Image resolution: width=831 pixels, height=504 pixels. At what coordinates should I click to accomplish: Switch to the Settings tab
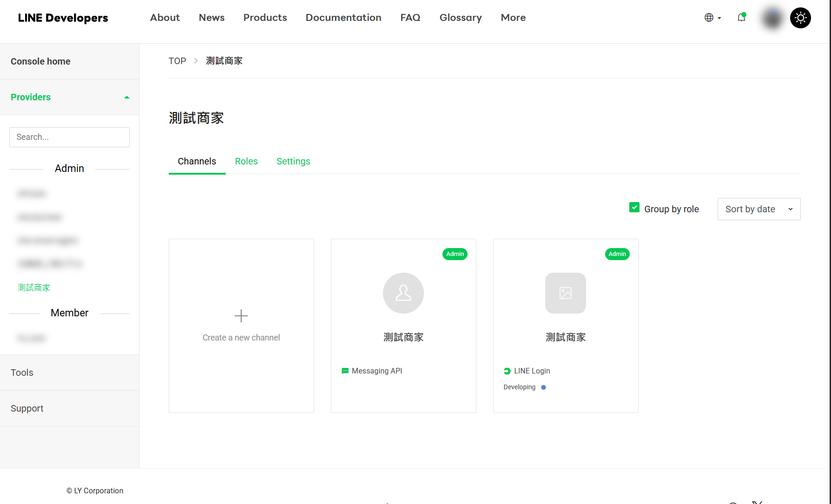(293, 162)
